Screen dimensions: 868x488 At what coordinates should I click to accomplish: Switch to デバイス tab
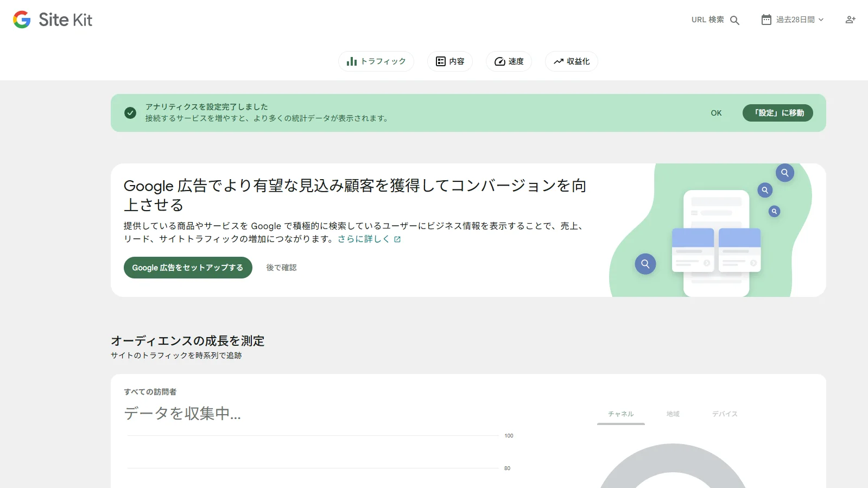(x=725, y=414)
